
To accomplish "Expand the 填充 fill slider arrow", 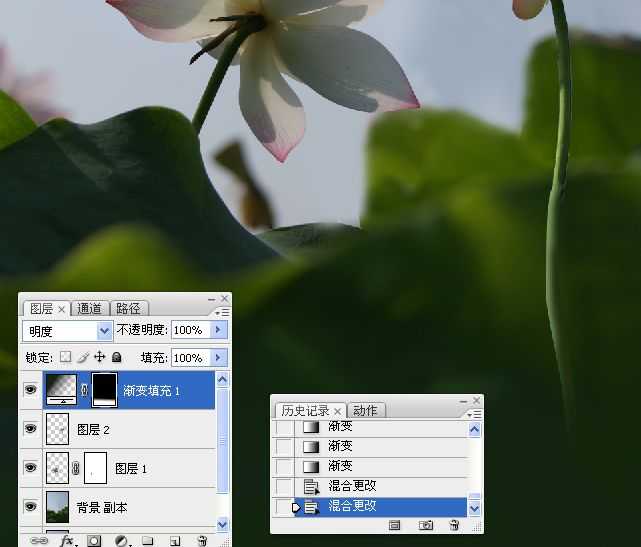I will (218, 357).
